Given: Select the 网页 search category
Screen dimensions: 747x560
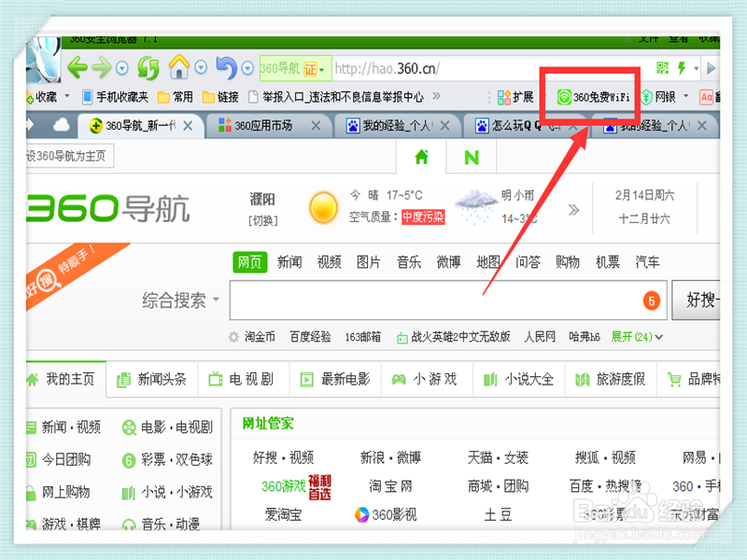Looking at the screenshot, I should point(249,262).
